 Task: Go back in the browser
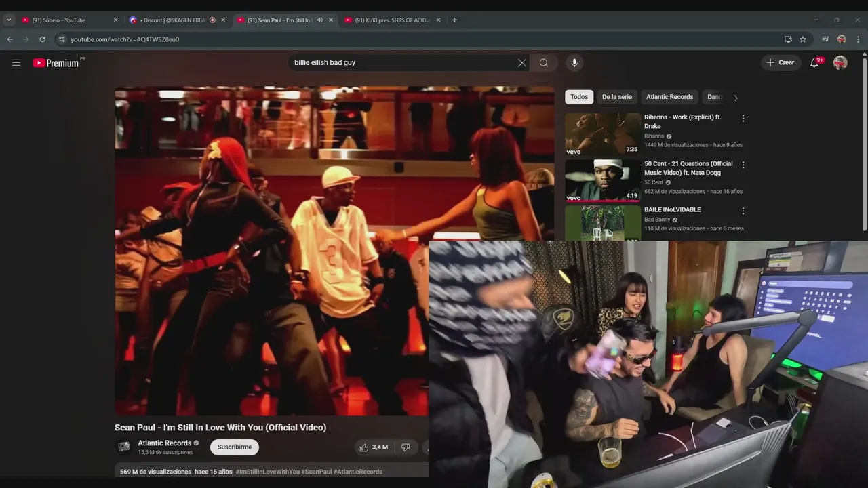[x=9, y=39]
